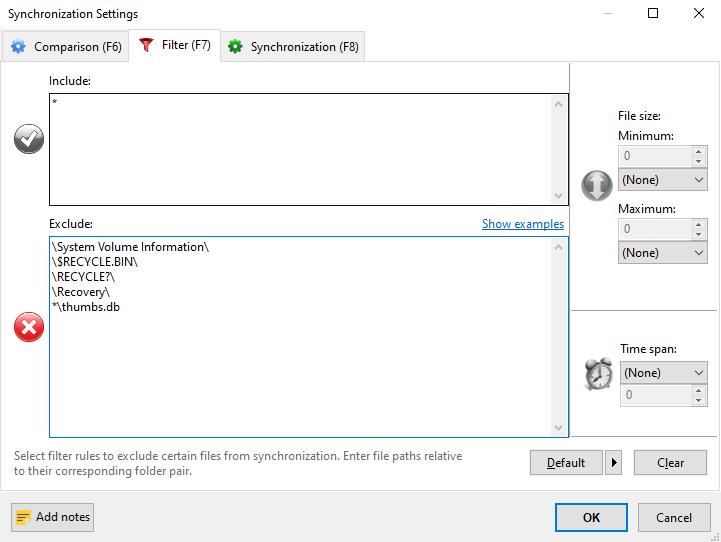The height and width of the screenshot is (542, 721).
Task: Open the Synchronization (F8) tab
Action: point(293,46)
